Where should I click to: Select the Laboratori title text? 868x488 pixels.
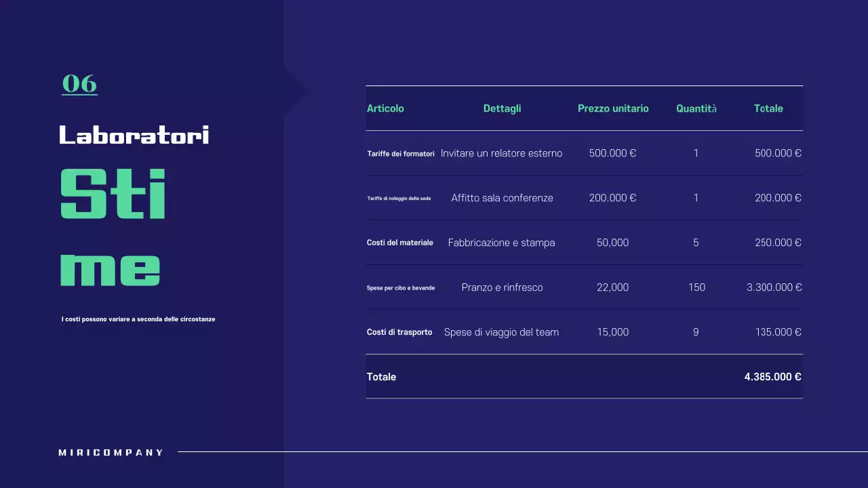tap(134, 135)
